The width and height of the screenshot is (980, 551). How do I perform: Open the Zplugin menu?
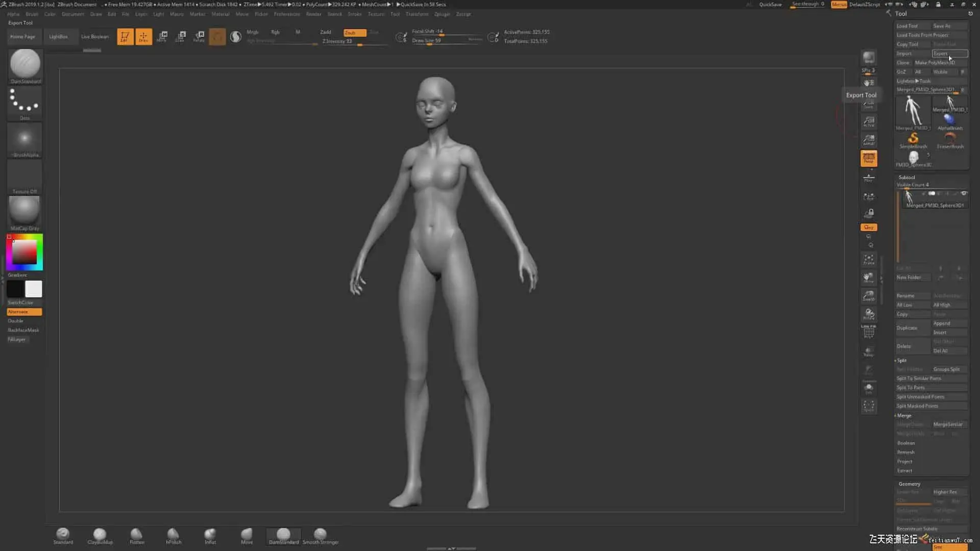442,14
